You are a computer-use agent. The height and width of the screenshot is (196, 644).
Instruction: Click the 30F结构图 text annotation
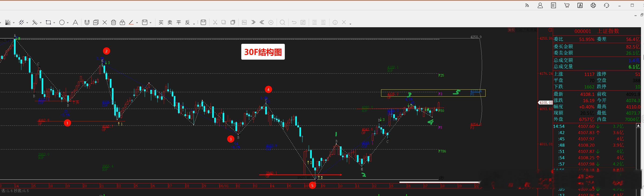point(263,52)
